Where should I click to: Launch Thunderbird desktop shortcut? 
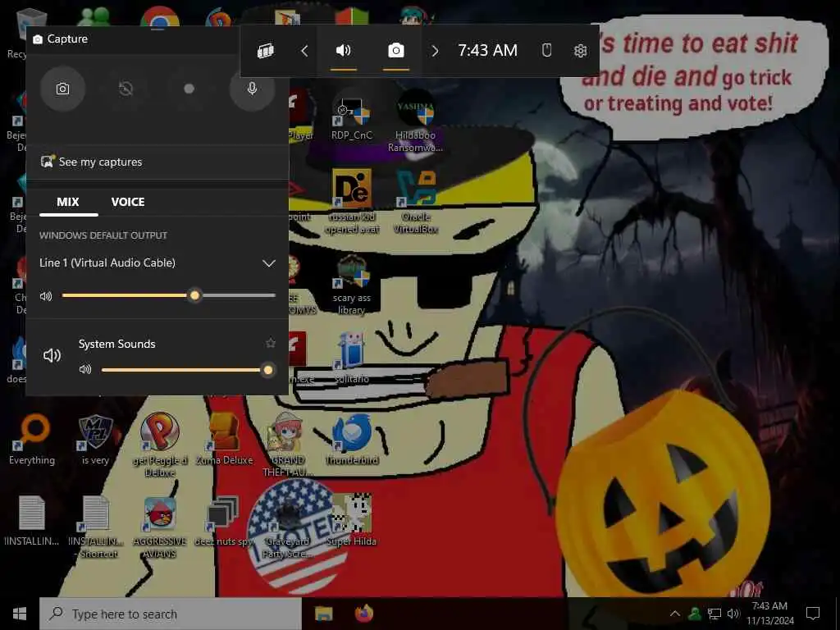coord(352,440)
